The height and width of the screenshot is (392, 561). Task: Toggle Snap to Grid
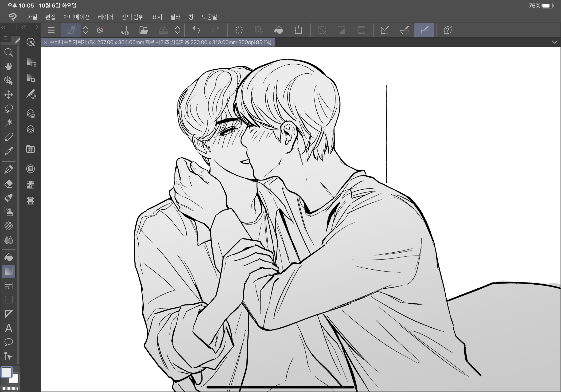424,30
